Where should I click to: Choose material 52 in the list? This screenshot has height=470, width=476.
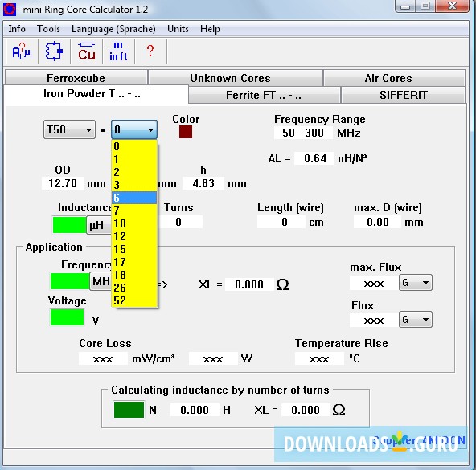(x=134, y=300)
